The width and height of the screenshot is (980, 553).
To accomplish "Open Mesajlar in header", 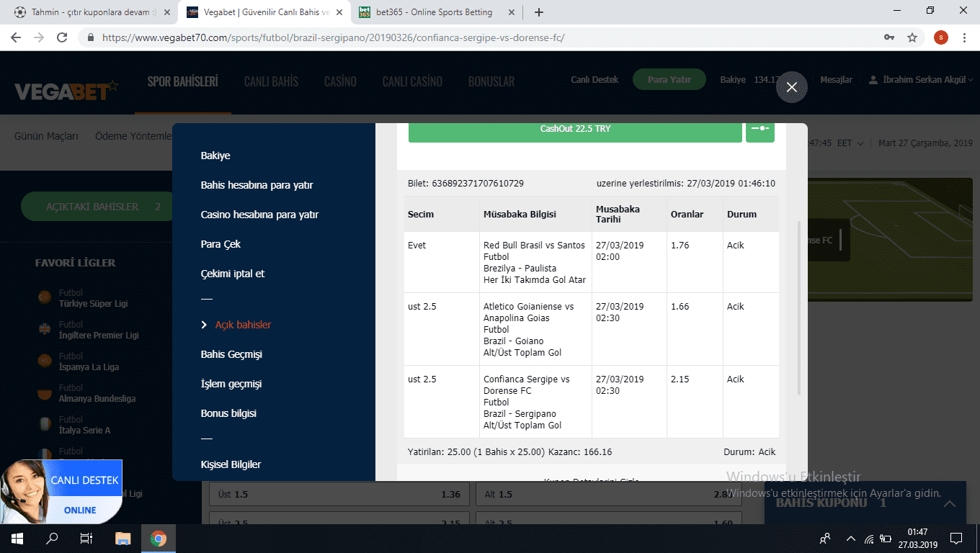I will (x=836, y=80).
